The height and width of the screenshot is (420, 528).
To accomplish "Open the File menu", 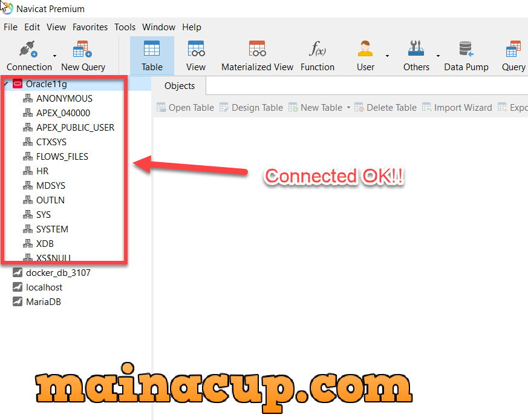I will pyautogui.click(x=10, y=27).
